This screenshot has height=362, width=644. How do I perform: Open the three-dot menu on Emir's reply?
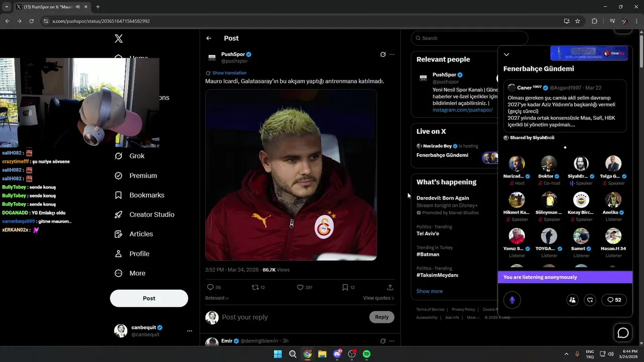(x=392, y=341)
